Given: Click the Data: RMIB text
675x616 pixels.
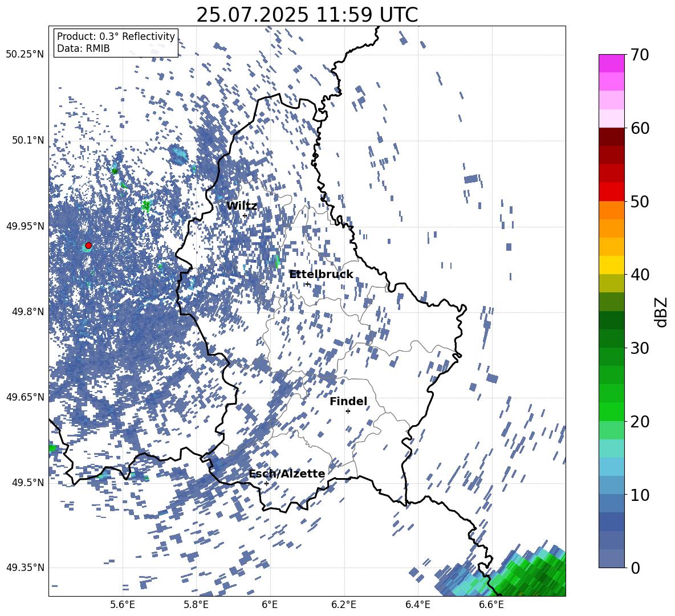Looking at the screenshot, I should pos(83,48).
